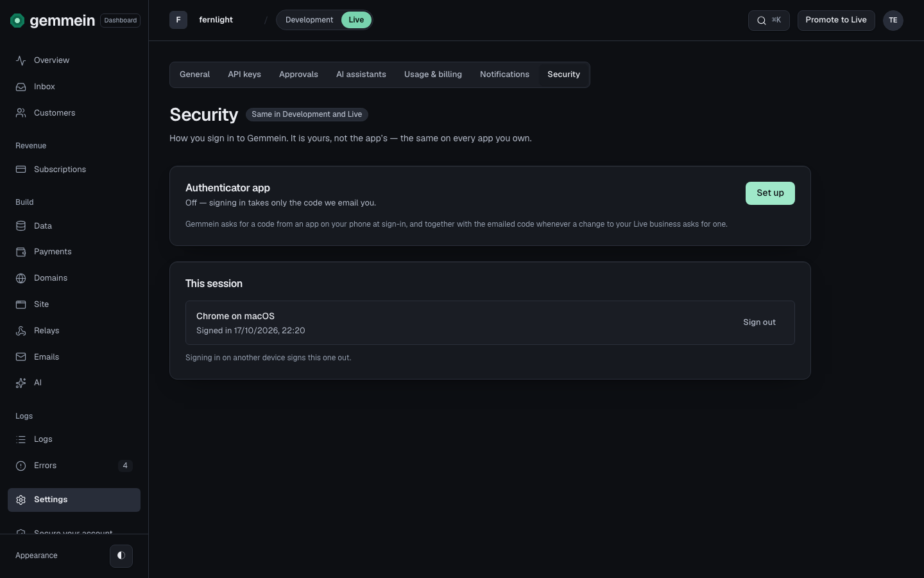Image resolution: width=924 pixels, height=578 pixels.
Task: Open search with the magnifier button
Action: click(x=769, y=21)
